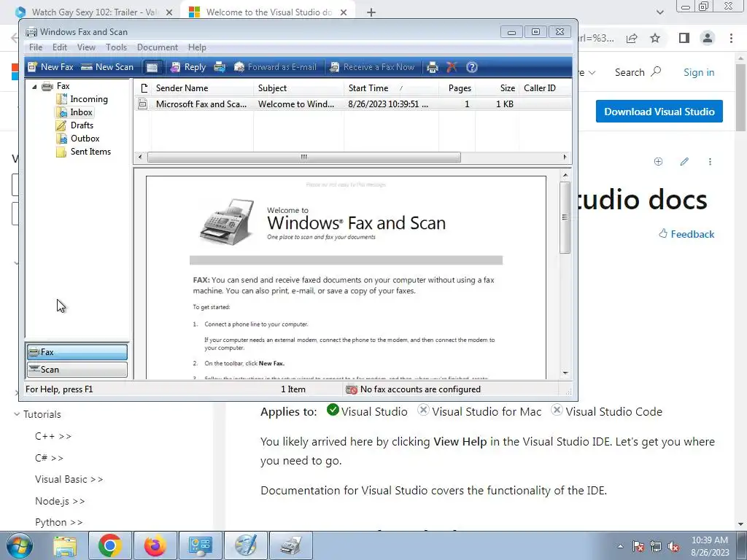Sort by Pages column header

point(457,88)
